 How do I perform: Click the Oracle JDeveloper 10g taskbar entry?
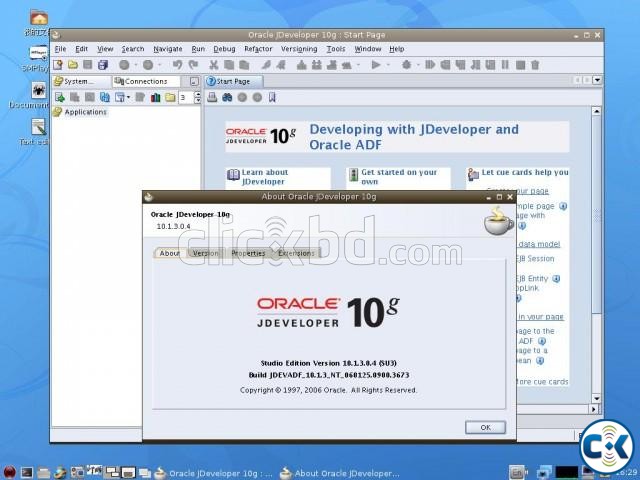point(213,473)
